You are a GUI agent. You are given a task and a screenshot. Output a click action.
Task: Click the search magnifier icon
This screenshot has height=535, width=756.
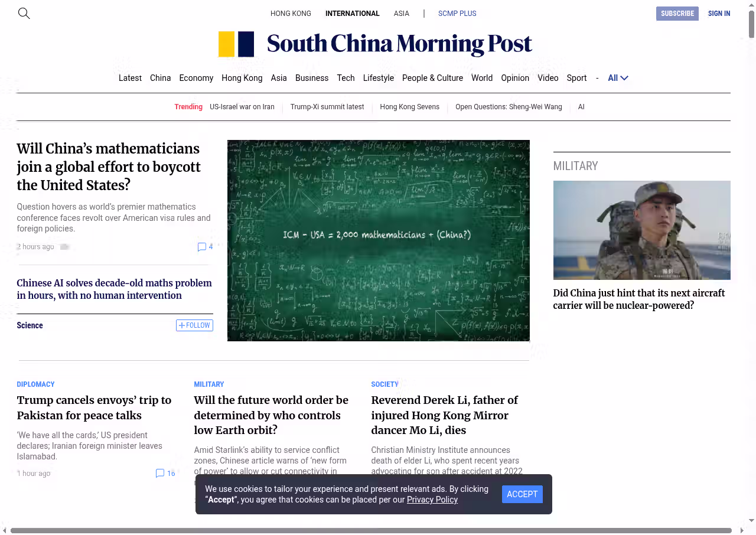[x=24, y=13]
